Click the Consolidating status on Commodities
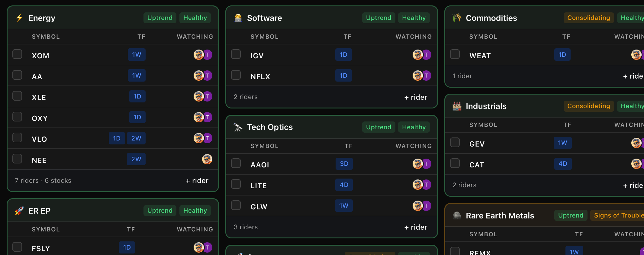 coord(588,18)
